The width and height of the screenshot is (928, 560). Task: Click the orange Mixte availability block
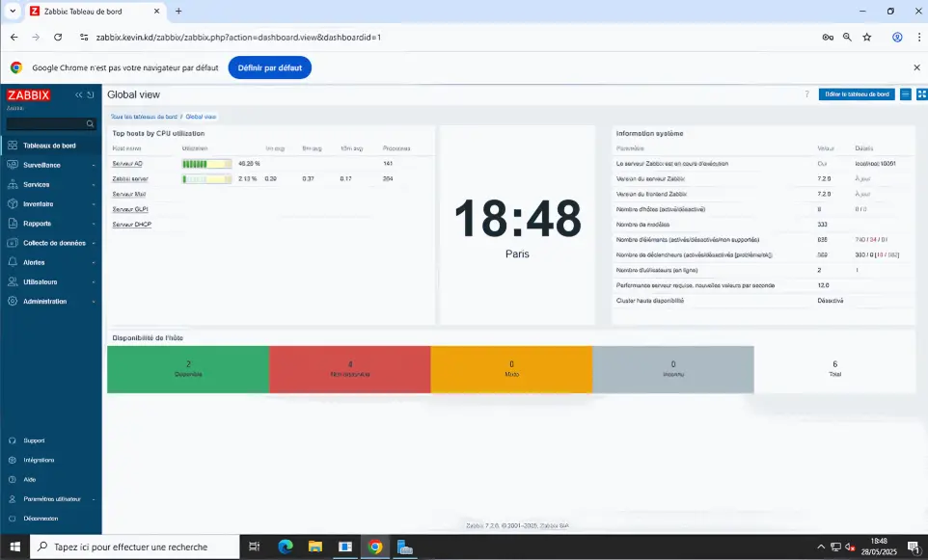click(x=511, y=369)
